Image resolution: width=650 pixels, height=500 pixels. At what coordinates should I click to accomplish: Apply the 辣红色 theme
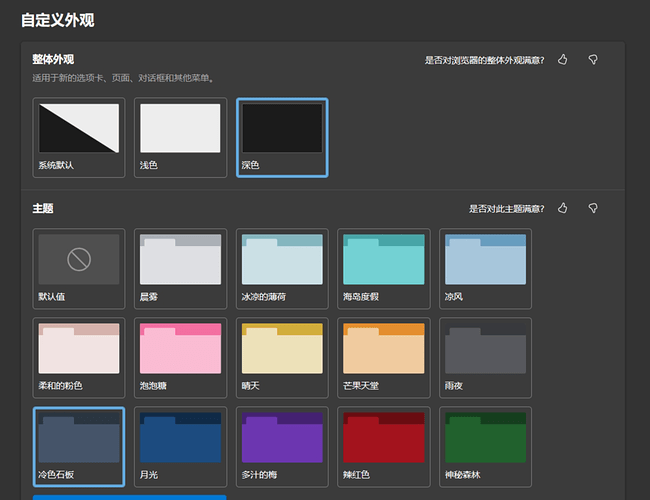[x=384, y=447]
